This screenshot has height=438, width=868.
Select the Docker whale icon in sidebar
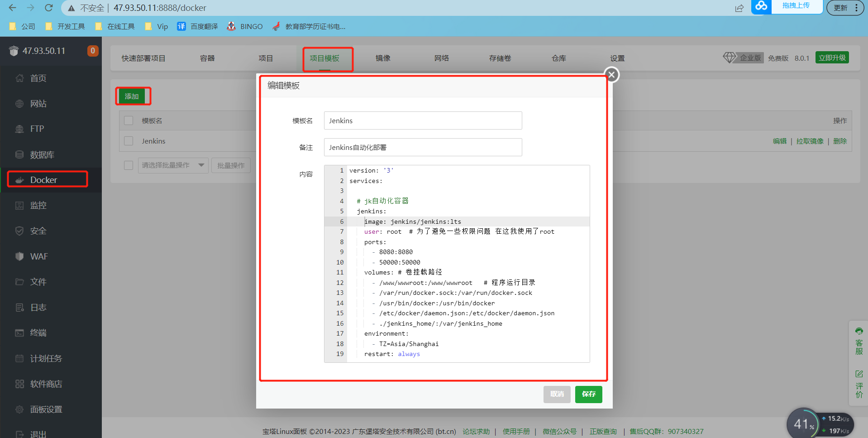pos(19,180)
